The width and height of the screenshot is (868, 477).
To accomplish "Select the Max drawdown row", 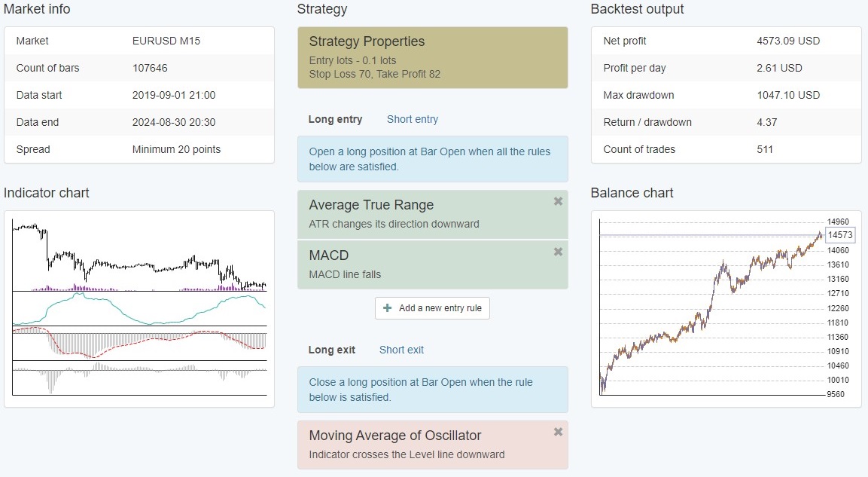I will [x=726, y=95].
